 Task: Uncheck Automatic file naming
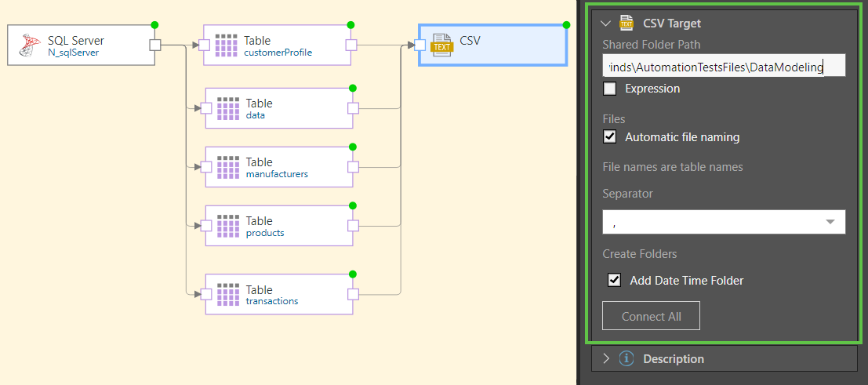[x=610, y=137]
